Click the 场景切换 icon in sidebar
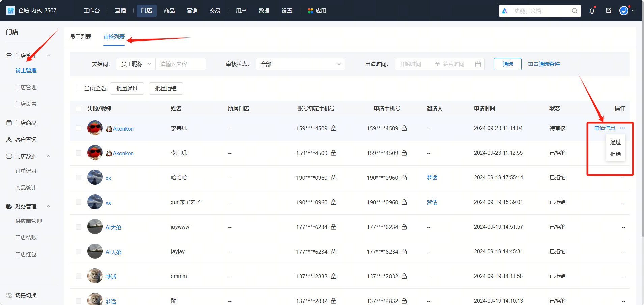This screenshot has width=644, height=305. tap(9, 295)
